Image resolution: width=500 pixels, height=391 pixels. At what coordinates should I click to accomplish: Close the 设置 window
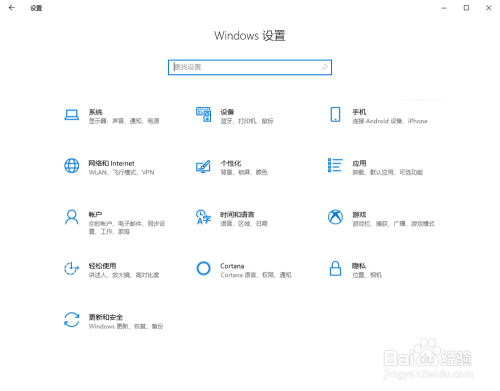(489, 8)
